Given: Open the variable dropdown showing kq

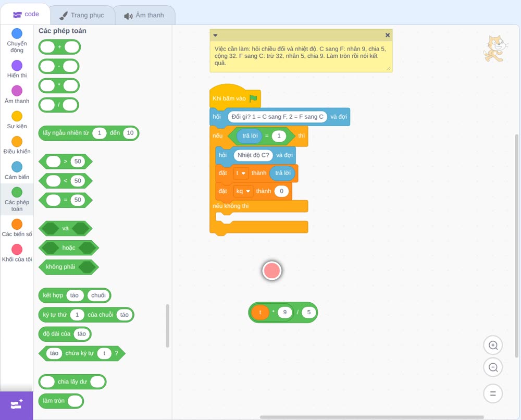Looking at the screenshot, I should 243,191.
